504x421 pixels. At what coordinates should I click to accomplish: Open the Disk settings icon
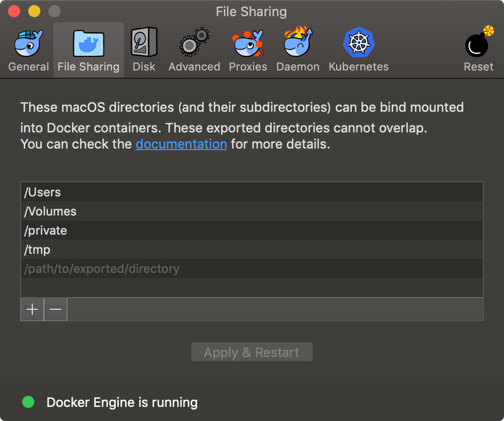click(x=144, y=42)
